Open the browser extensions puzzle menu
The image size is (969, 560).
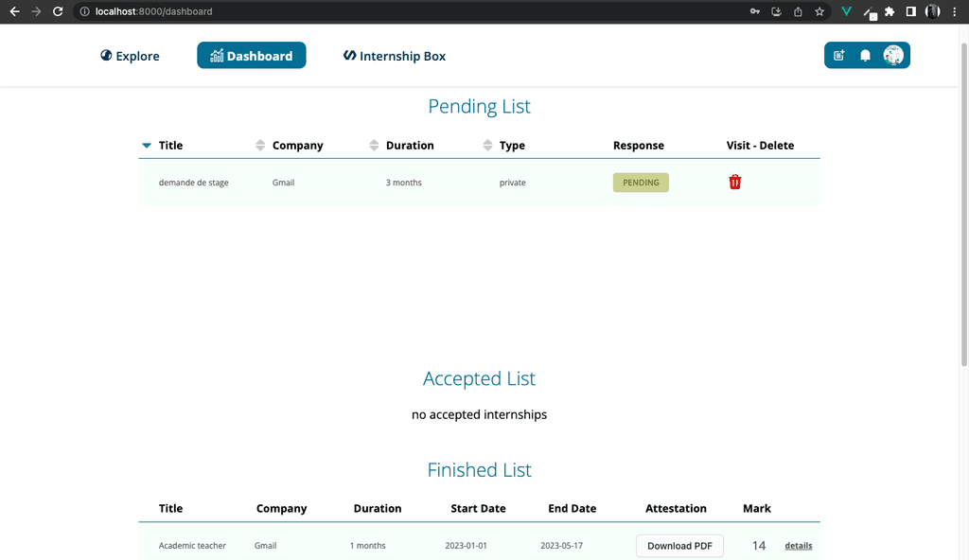(x=890, y=11)
